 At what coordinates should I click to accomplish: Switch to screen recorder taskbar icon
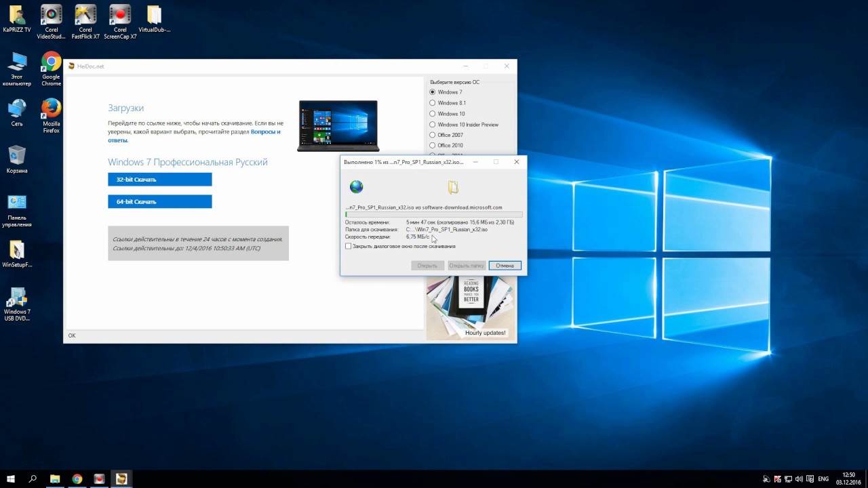(x=99, y=479)
